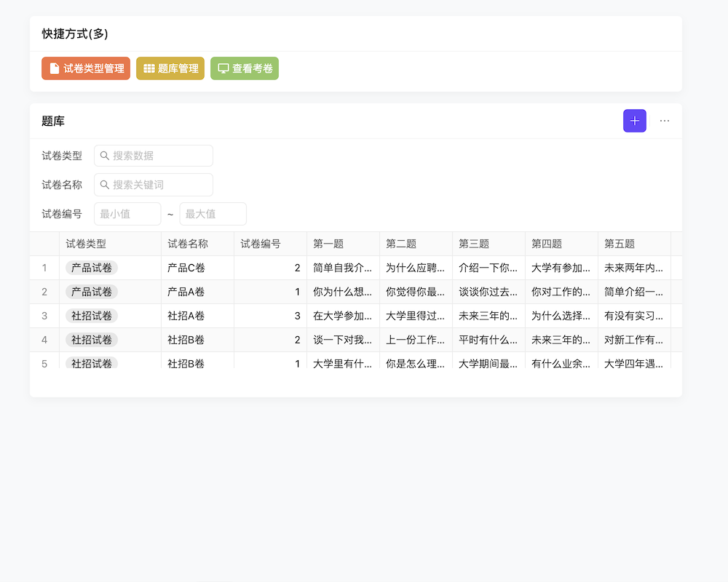Click the magnifier icon in 试卷类型 search box

(103, 156)
